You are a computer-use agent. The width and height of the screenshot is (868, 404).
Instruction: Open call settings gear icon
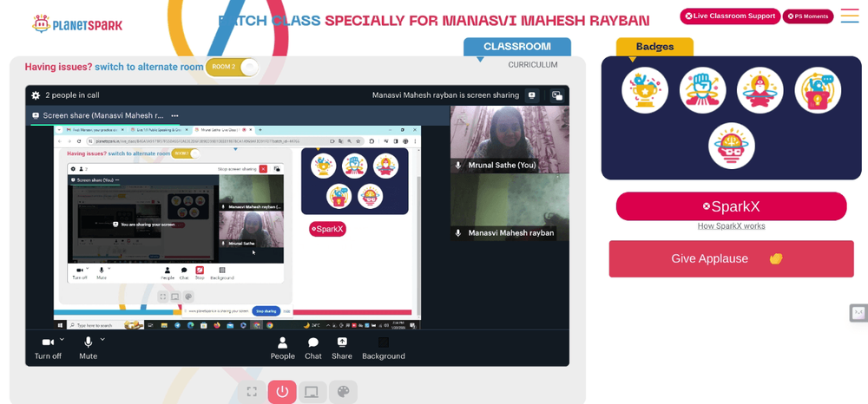[36, 95]
